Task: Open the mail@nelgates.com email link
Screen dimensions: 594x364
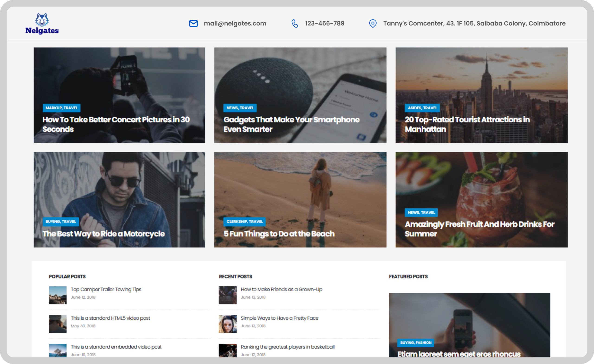Action: (x=235, y=23)
